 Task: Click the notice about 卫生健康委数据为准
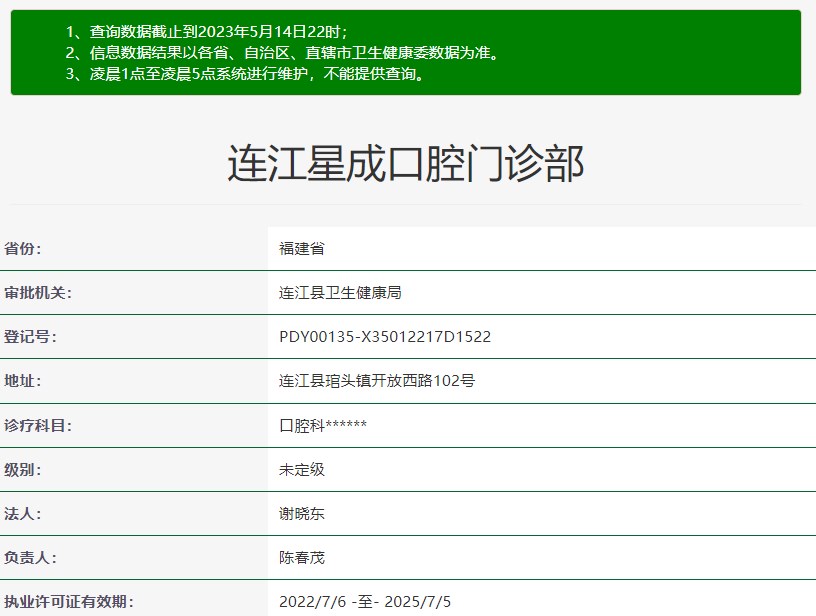[283, 53]
